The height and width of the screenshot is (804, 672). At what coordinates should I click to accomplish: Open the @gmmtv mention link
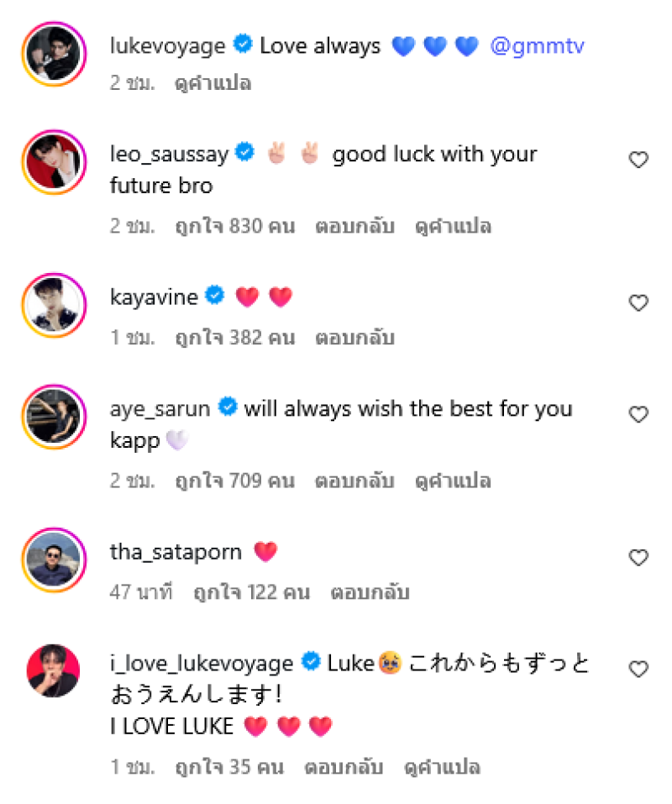pos(537,46)
